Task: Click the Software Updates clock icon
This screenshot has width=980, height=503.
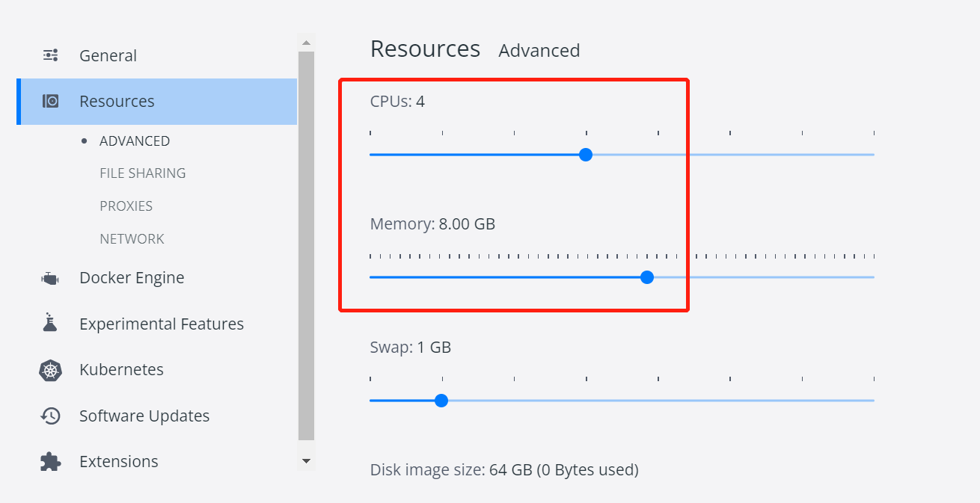Action: tap(50, 416)
